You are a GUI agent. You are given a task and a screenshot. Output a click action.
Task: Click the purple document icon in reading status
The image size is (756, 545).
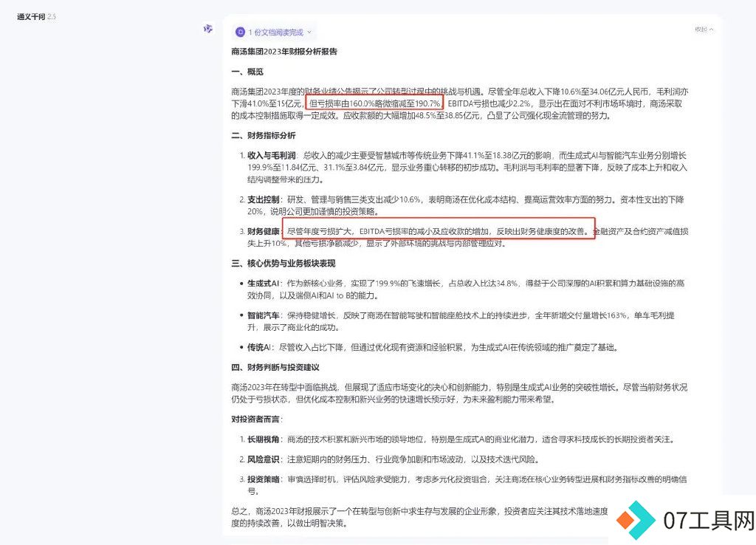(x=240, y=32)
